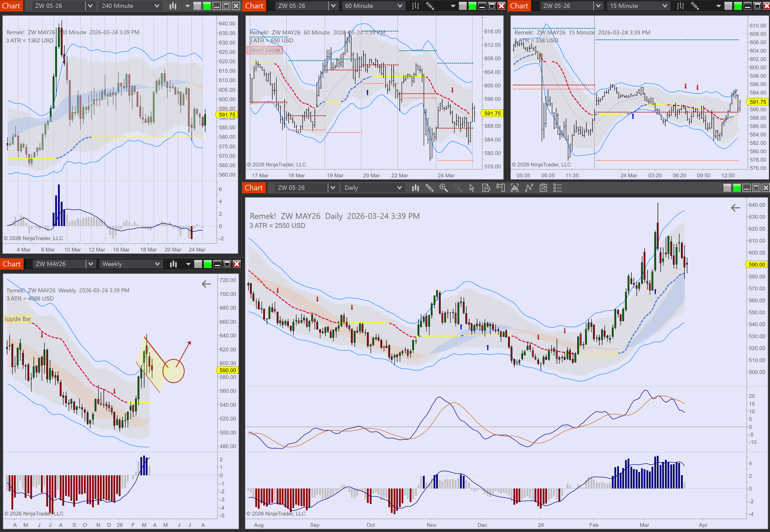Screen dimensions: 770x532
Task: Expand the 240 Minute interval dropdown
Action: (x=156, y=6)
